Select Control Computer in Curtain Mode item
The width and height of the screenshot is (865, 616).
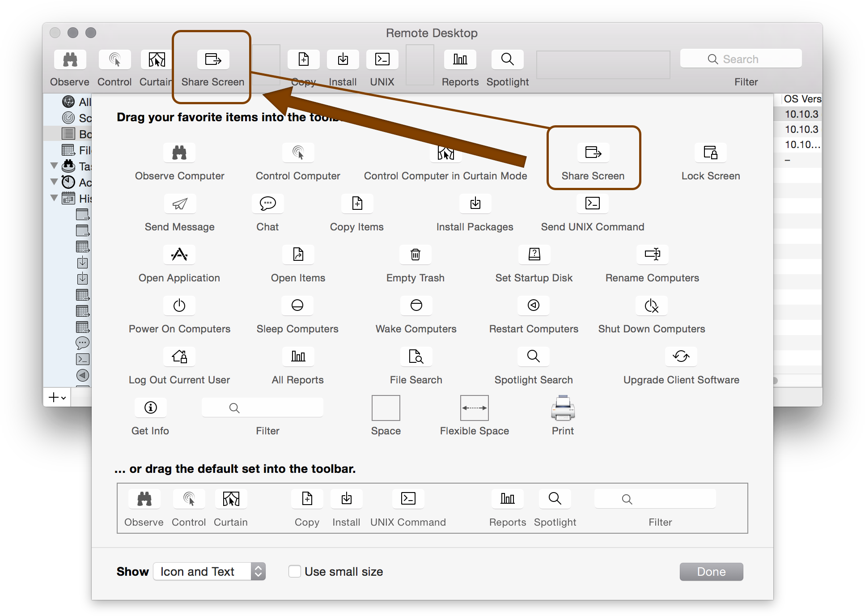click(x=445, y=153)
